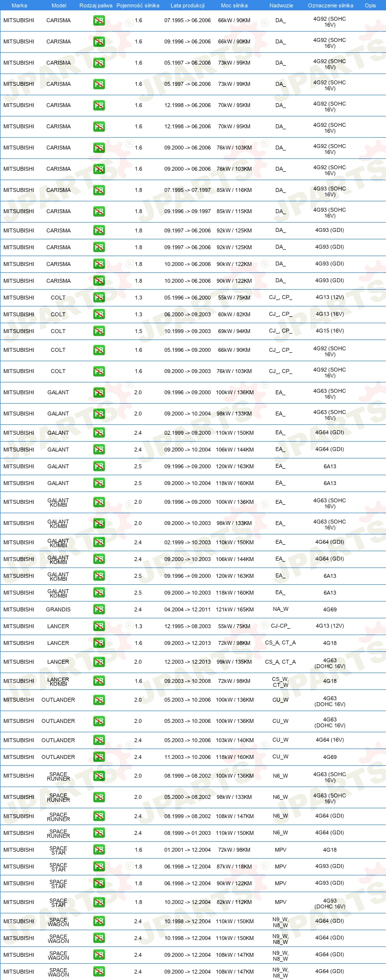Click the fuel icon in the SPACE RUNNER 100kW row

(x=99, y=776)
